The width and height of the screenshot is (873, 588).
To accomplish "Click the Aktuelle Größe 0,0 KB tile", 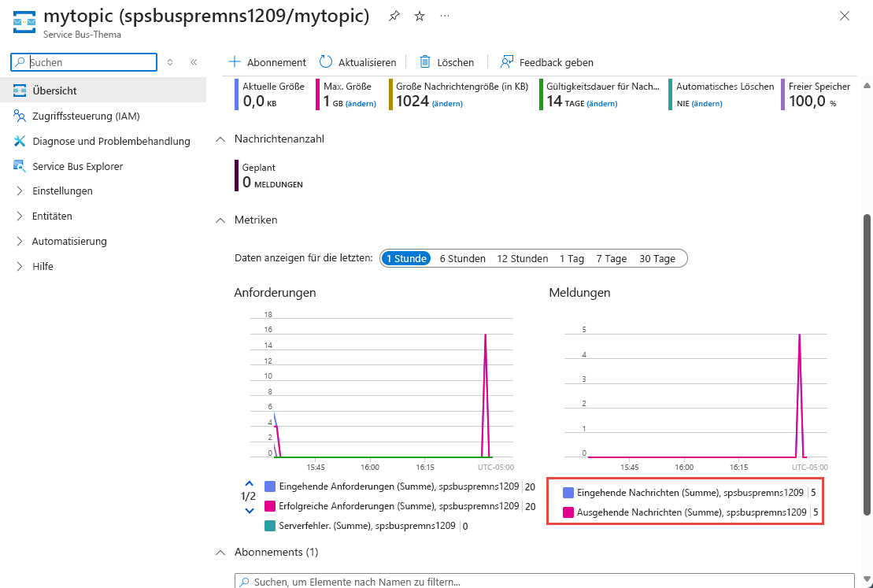I will click(270, 94).
